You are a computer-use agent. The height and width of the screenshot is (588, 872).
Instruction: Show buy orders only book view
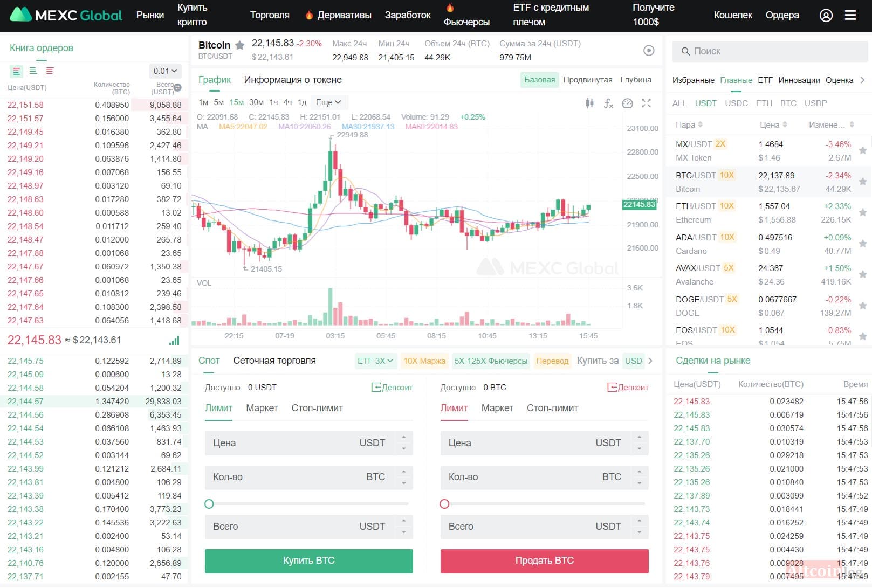(33, 71)
